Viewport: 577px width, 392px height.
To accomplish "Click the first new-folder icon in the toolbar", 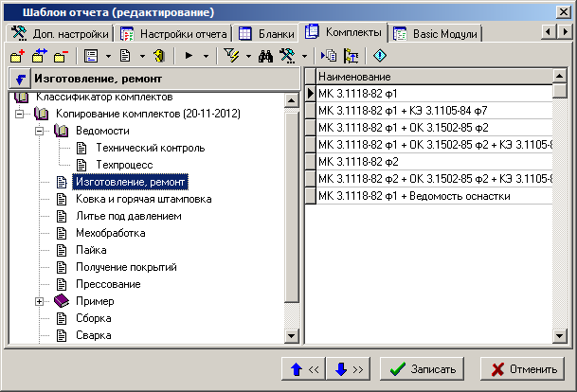I will tap(16, 56).
